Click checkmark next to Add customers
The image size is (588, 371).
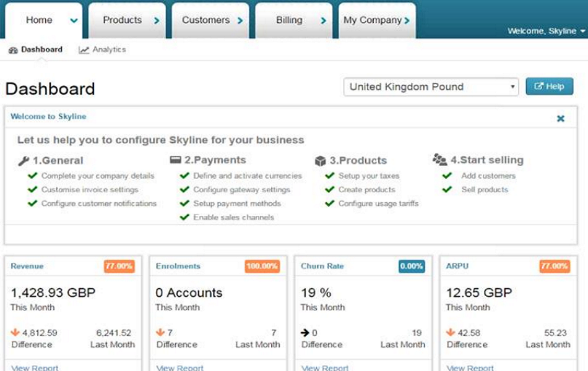[x=447, y=176]
